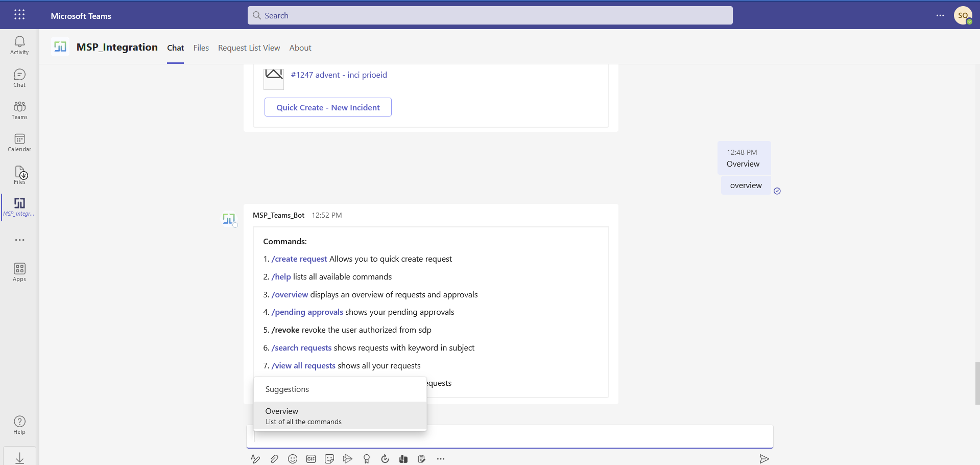Screen dimensions: 980x465
Task: Click the sent "overview" message bubble
Action: (746, 185)
